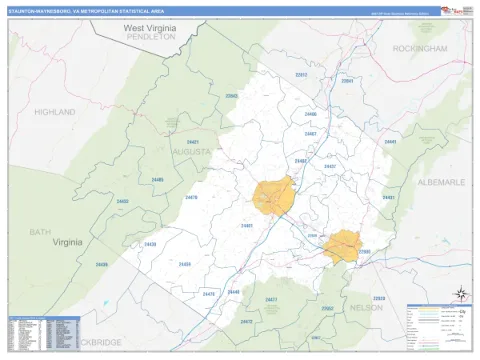480x360 pixels.
Task: Click ZIP code label 22841
Action: (x=347, y=81)
